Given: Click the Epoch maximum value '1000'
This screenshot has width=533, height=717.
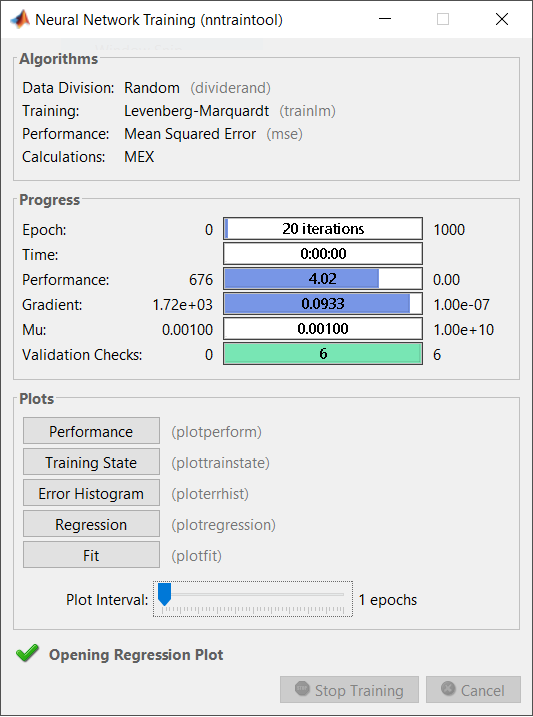Looking at the screenshot, I should (x=449, y=230).
